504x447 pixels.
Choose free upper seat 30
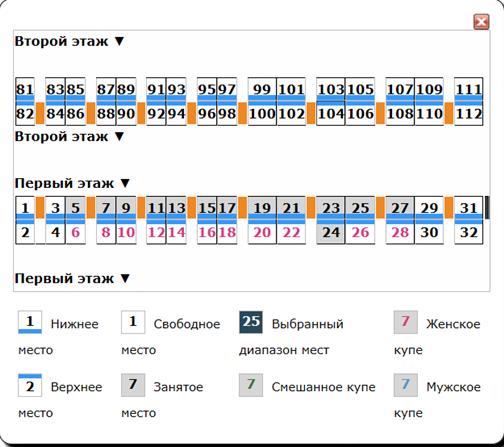tap(429, 232)
